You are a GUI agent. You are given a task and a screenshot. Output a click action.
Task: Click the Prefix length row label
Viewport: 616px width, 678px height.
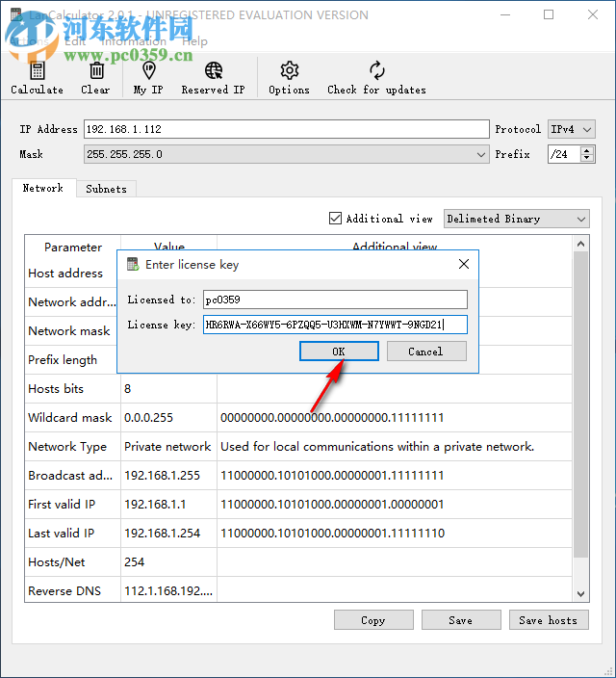(x=63, y=360)
